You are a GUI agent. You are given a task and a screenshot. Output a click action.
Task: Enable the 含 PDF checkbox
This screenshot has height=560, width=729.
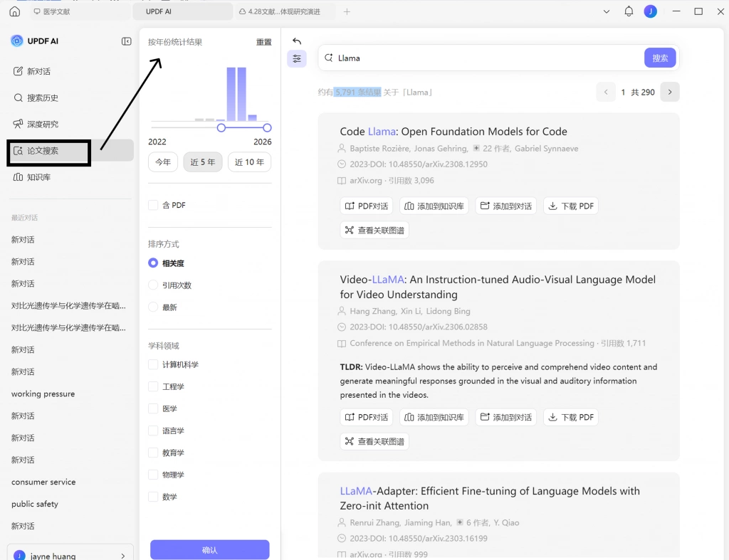(153, 205)
